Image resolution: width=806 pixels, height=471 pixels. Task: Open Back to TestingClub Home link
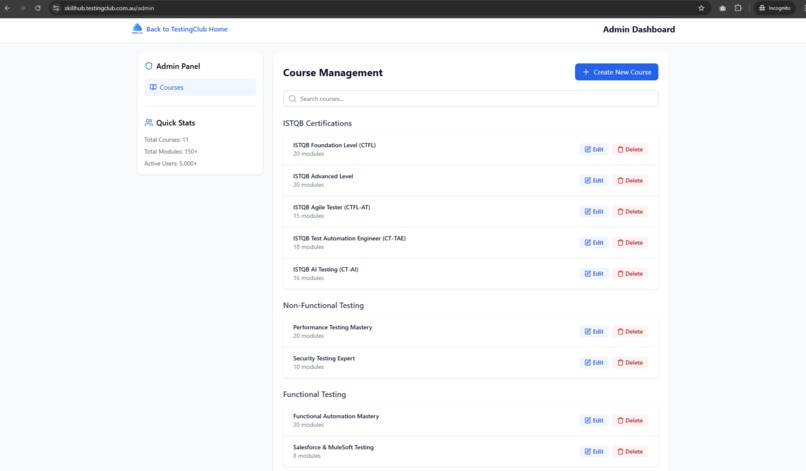pos(187,29)
